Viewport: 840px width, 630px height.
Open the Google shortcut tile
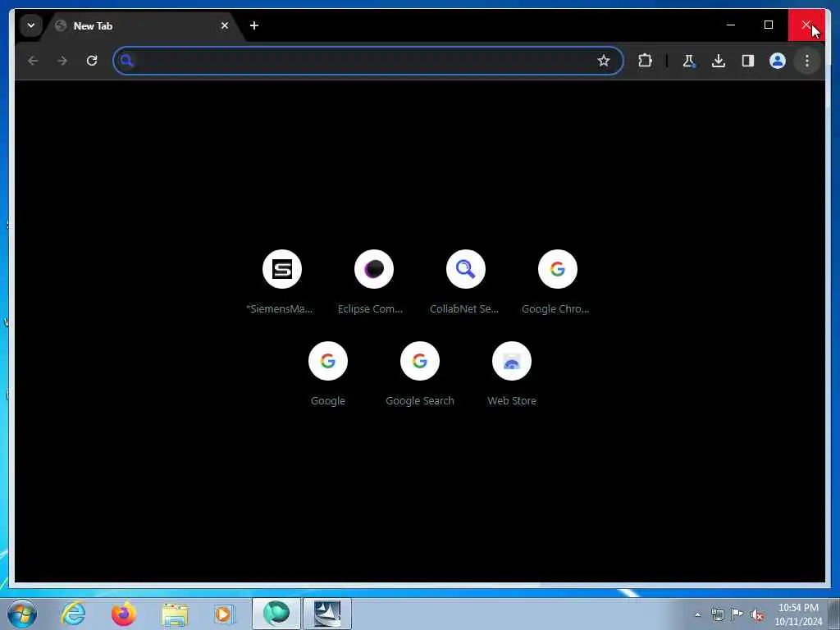[328, 373]
